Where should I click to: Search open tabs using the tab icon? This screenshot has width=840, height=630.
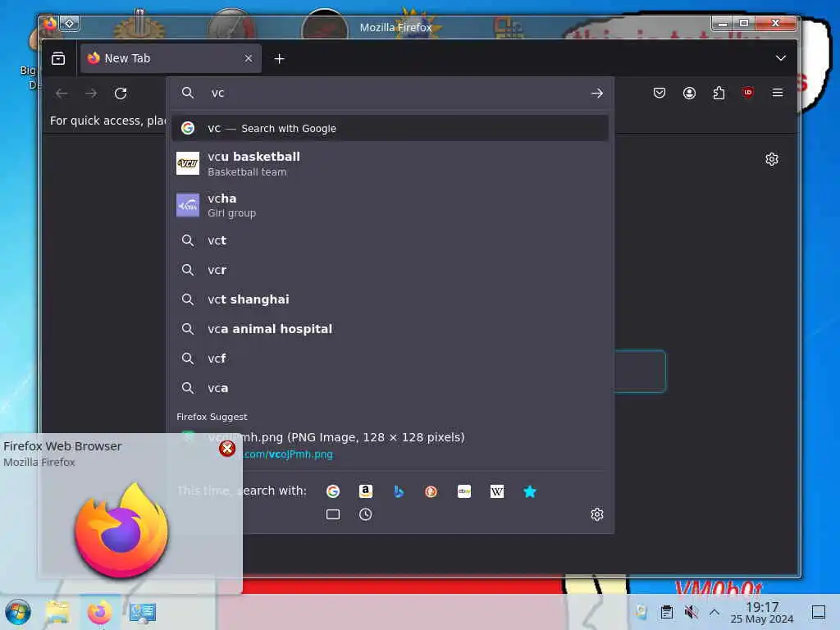click(333, 515)
